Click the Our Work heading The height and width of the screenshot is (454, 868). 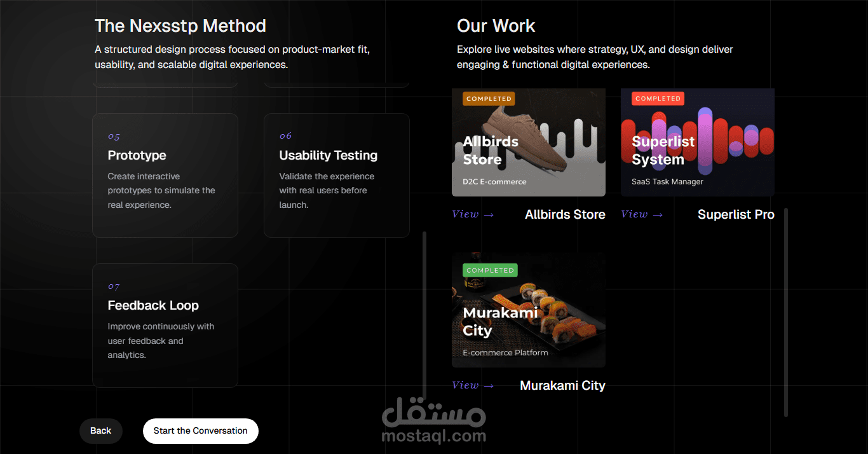(496, 26)
